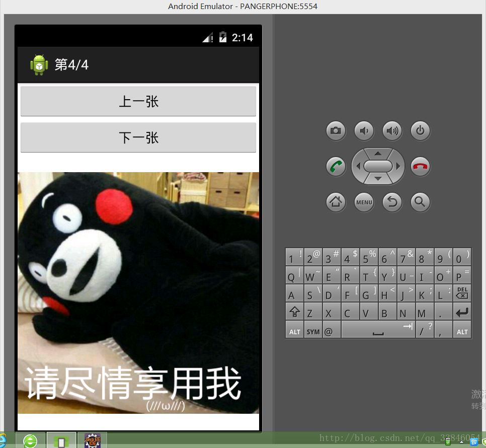Click the space bar key

pos(378,330)
